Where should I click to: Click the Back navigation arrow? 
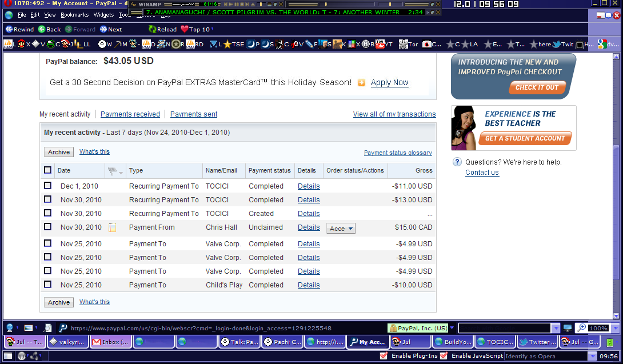coord(42,29)
